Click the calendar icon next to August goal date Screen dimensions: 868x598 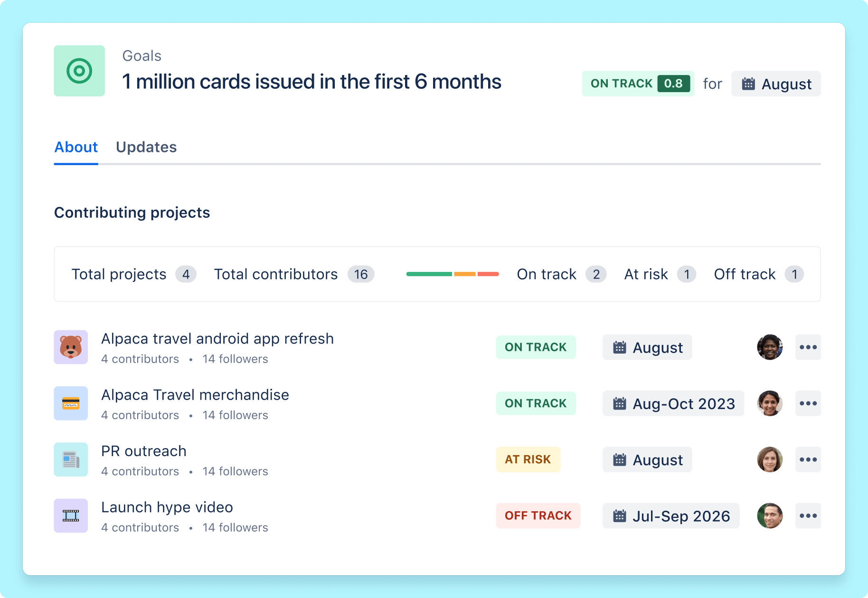click(749, 84)
